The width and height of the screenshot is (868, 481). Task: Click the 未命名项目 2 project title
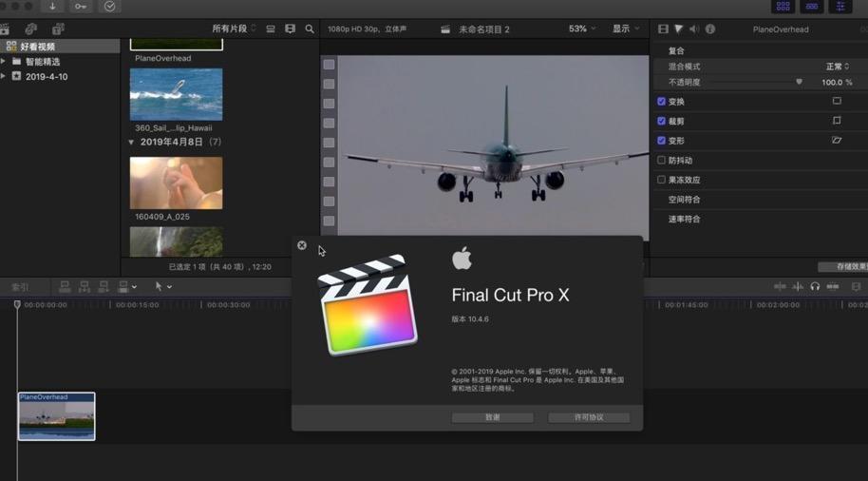click(483, 29)
